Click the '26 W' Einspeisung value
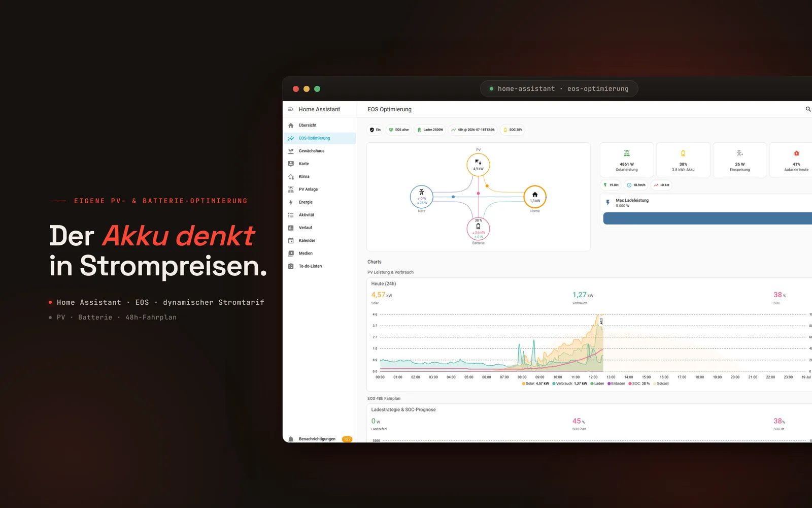The height and width of the screenshot is (508, 812). (x=740, y=164)
